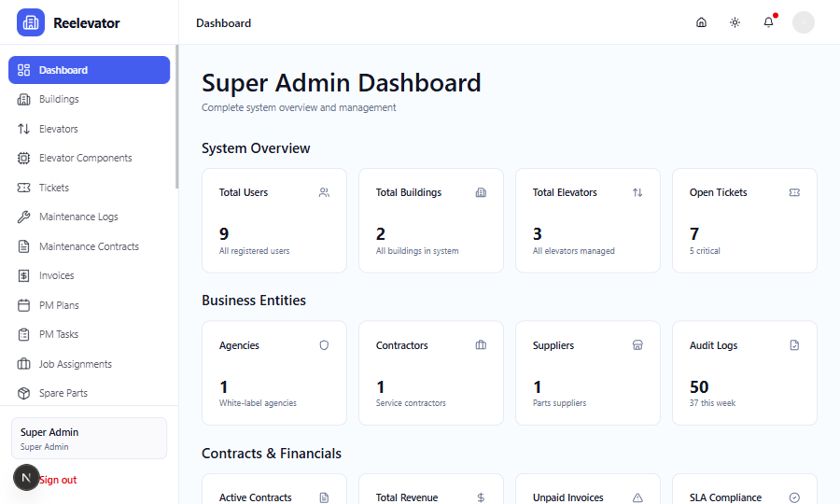
Task: Open Buildings from sidebar menu
Action: [x=59, y=99]
